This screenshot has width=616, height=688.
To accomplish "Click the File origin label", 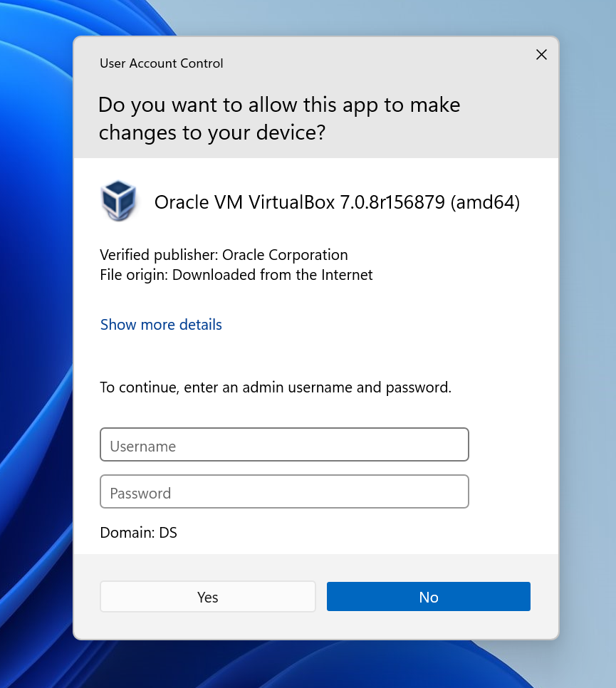I will (134, 275).
